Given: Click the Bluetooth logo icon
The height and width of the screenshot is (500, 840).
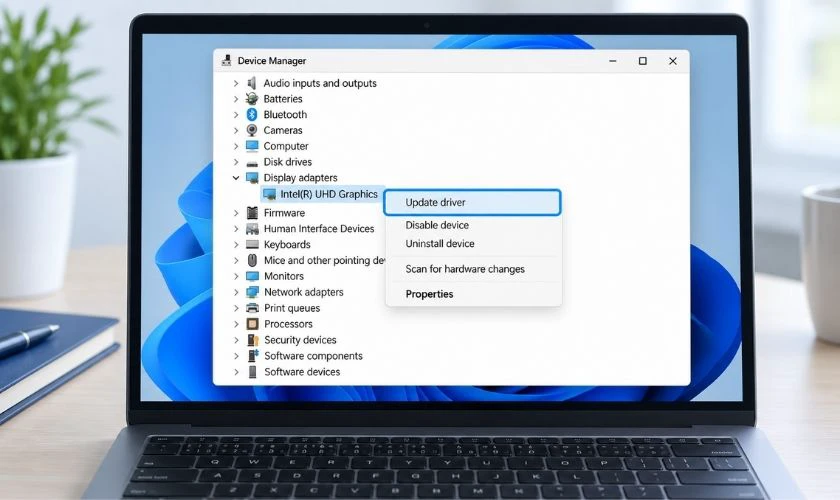Looking at the screenshot, I should [x=252, y=114].
